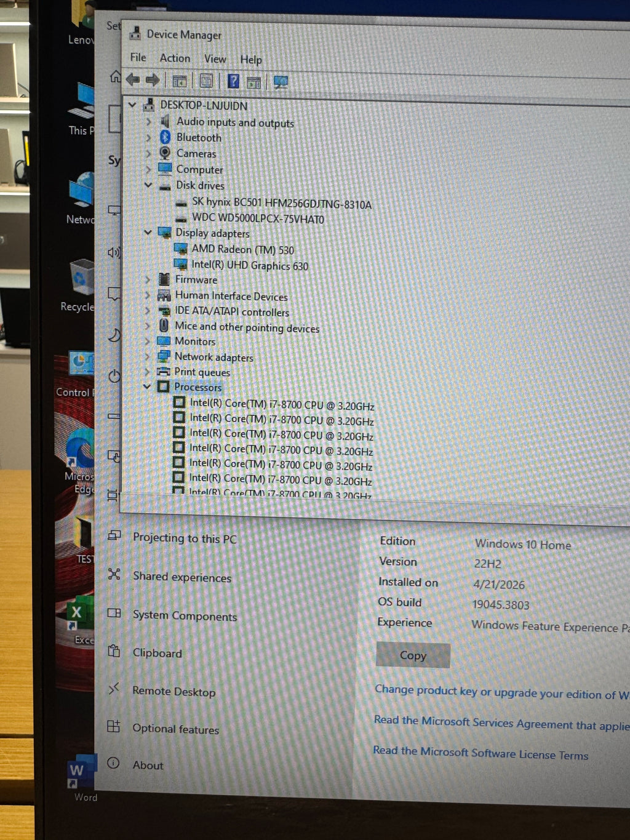Click the Settings Home icon
This screenshot has height=840, width=630.
115,76
